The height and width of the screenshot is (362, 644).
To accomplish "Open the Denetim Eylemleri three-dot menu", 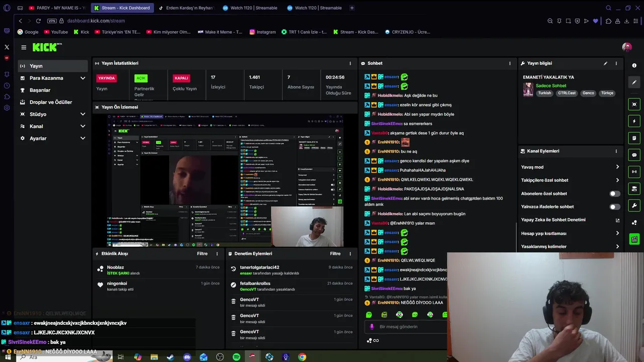I will pyautogui.click(x=350, y=254).
